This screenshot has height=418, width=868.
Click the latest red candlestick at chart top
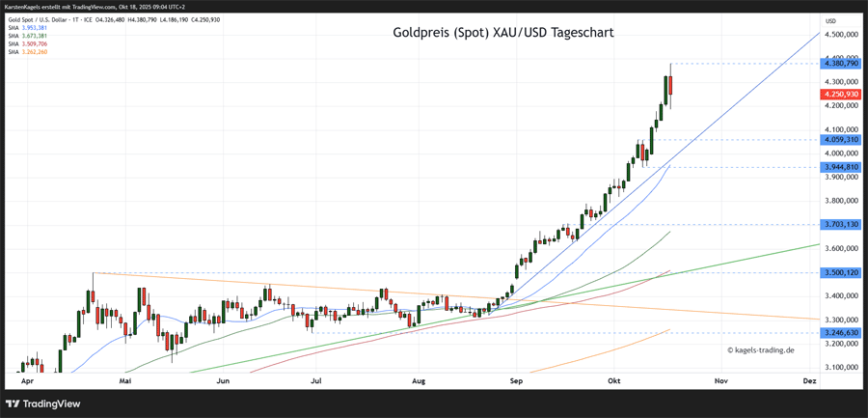tap(670, 87)
